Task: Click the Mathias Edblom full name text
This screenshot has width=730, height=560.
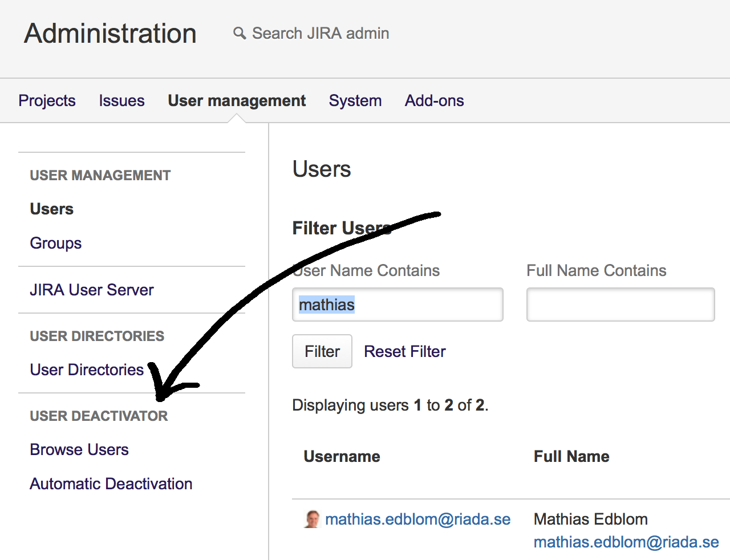Action: 591,519
